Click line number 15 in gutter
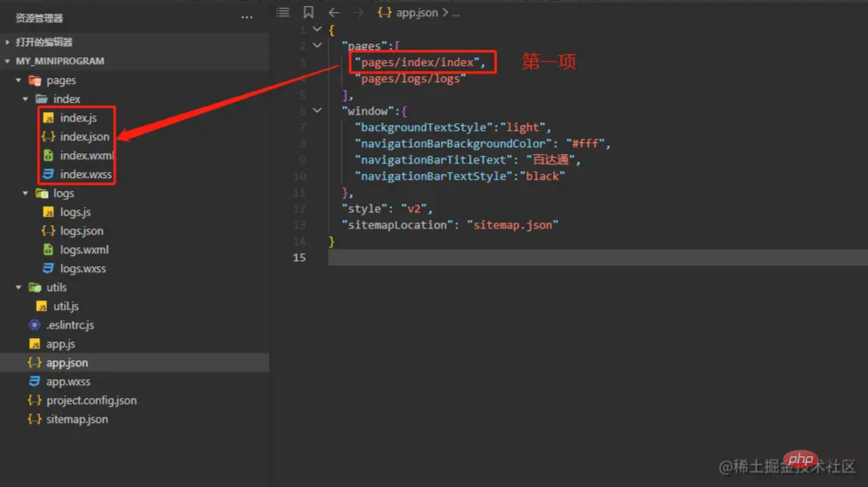The height and width of the screenshot is (487, 868). [299, 258]
